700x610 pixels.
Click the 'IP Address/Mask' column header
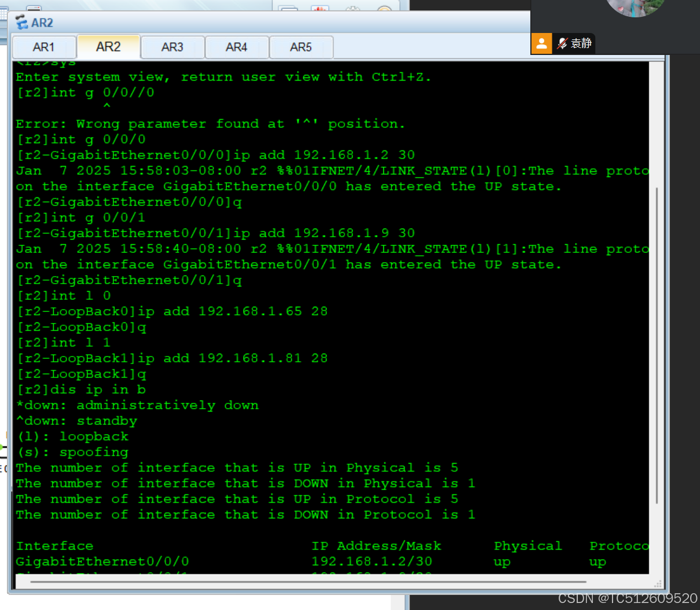pyautogui.click(x=376, y=546)
